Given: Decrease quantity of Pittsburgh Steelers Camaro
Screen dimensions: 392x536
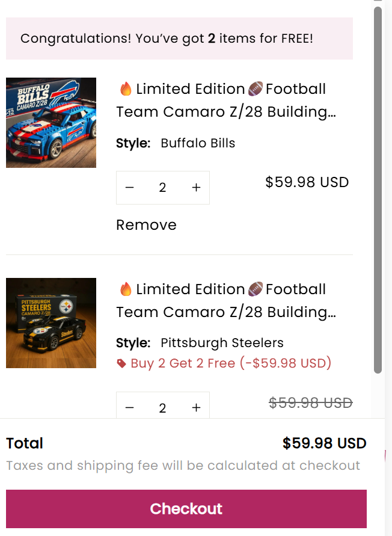Looking at the screenshot, I should (x=130, y=408).
